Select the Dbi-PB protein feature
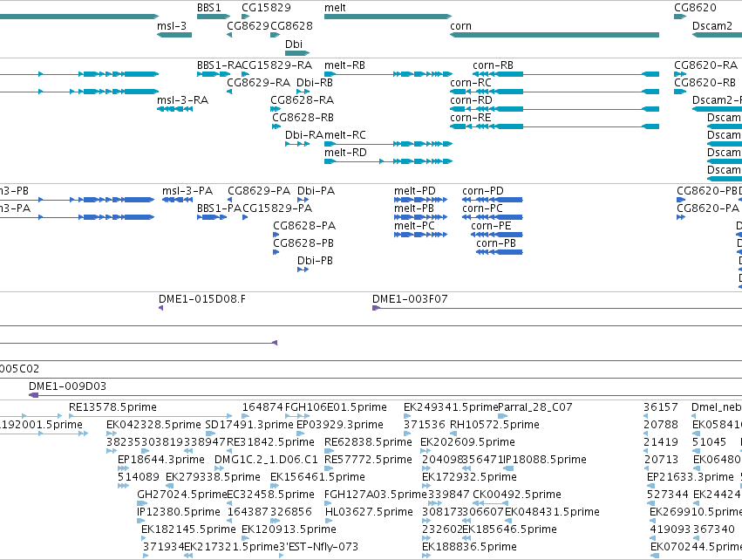Screen dimensions: 742x560 tap(303, 270)
